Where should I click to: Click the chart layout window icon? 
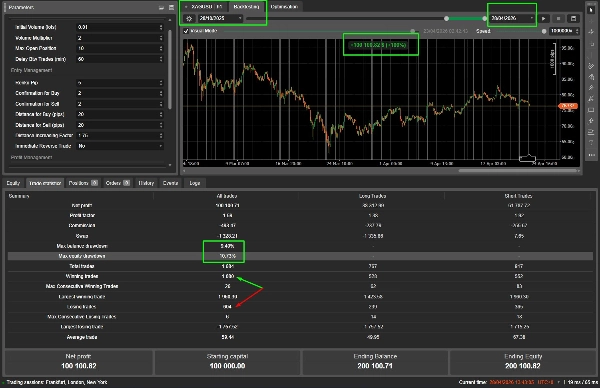(573, 18)
